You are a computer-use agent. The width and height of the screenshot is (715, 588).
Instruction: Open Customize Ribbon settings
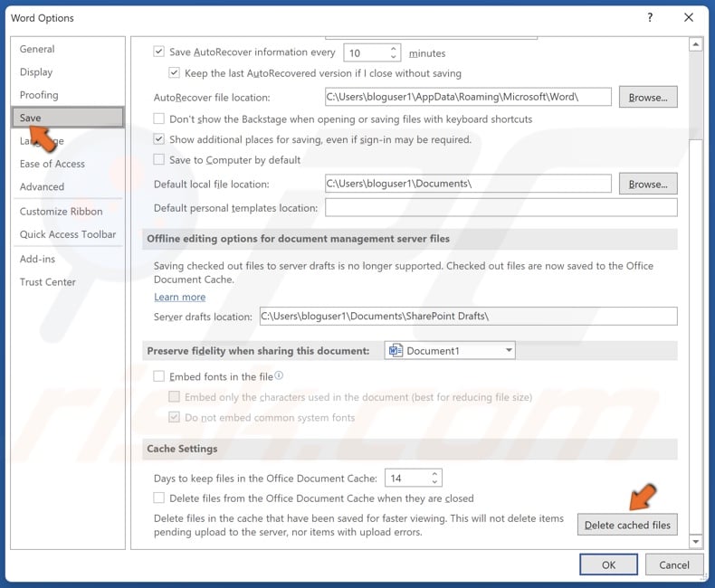pyautogui.click(x=68, y=212)
